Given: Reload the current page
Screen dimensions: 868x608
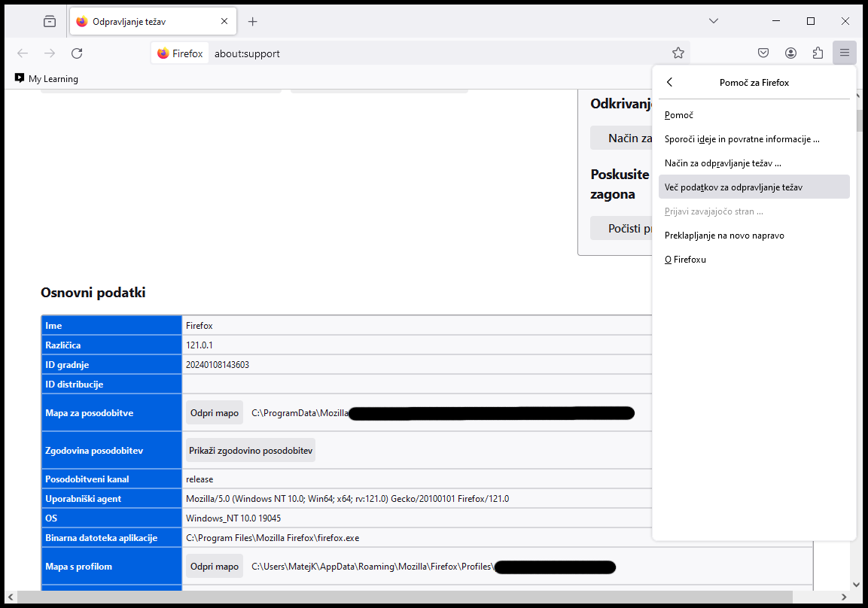Looking at the screenshot, I should coord(77,53).
